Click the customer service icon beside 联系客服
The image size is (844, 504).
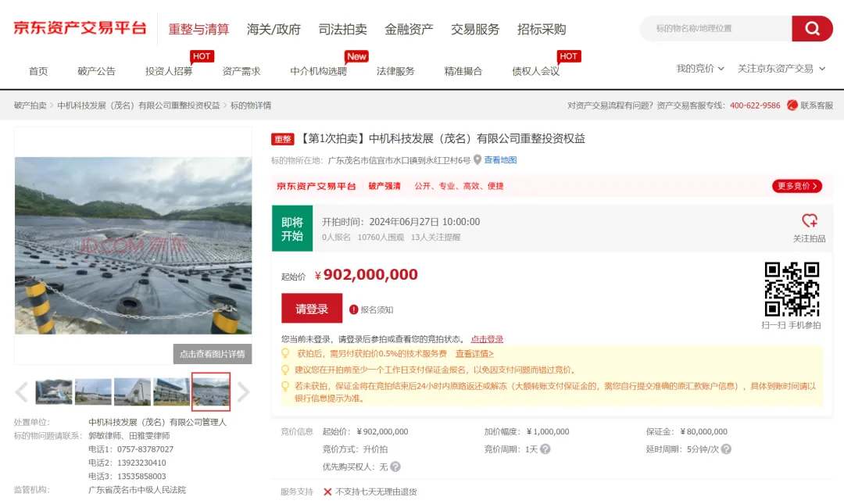[x=792, y=105]
